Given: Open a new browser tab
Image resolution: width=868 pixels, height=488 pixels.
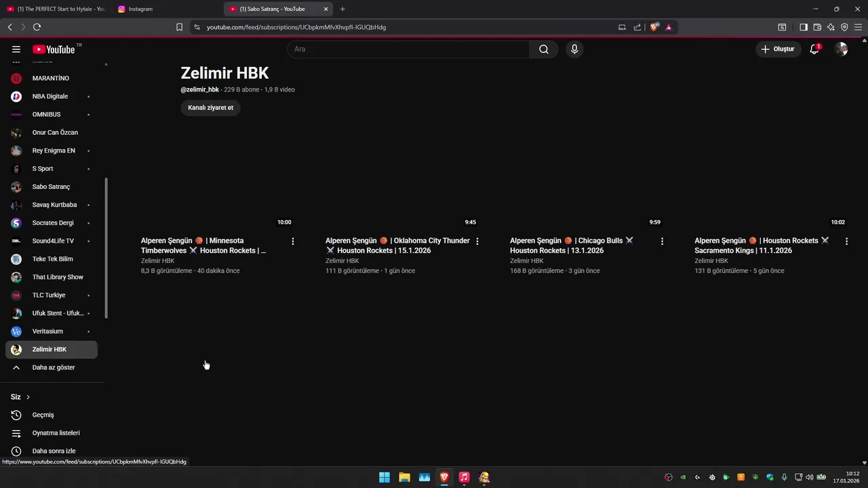Looking at the screenshot, I should (x=342, y=9).
